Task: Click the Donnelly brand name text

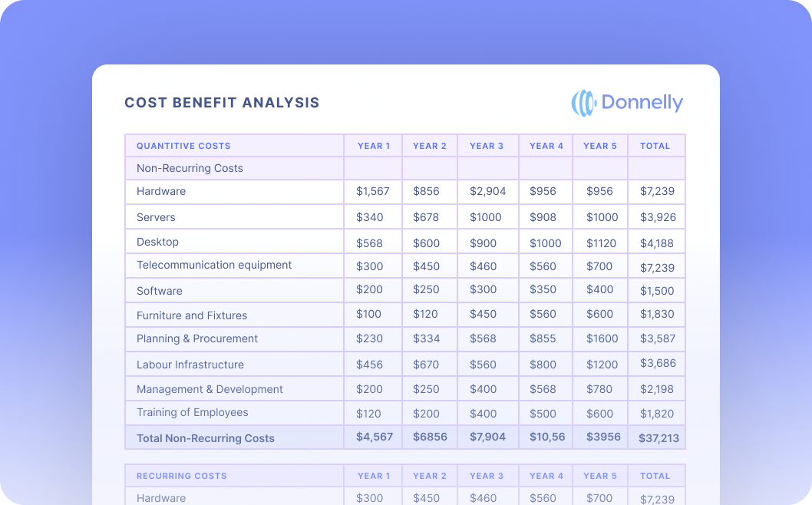Action: pyautogui.click(x=642, y=103)
